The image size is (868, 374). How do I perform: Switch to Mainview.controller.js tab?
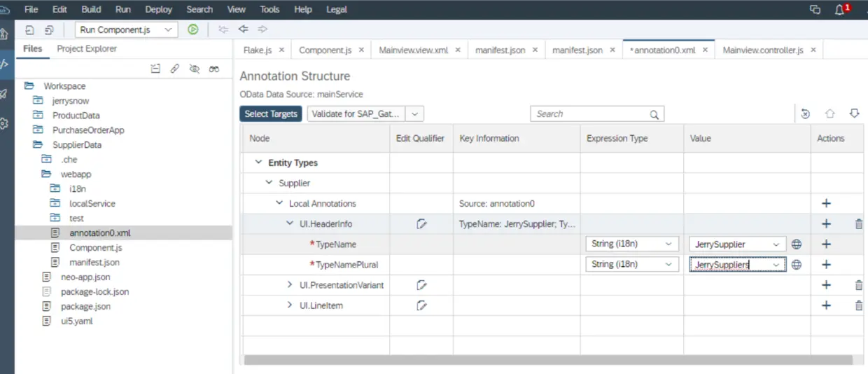tap(763, 50)
